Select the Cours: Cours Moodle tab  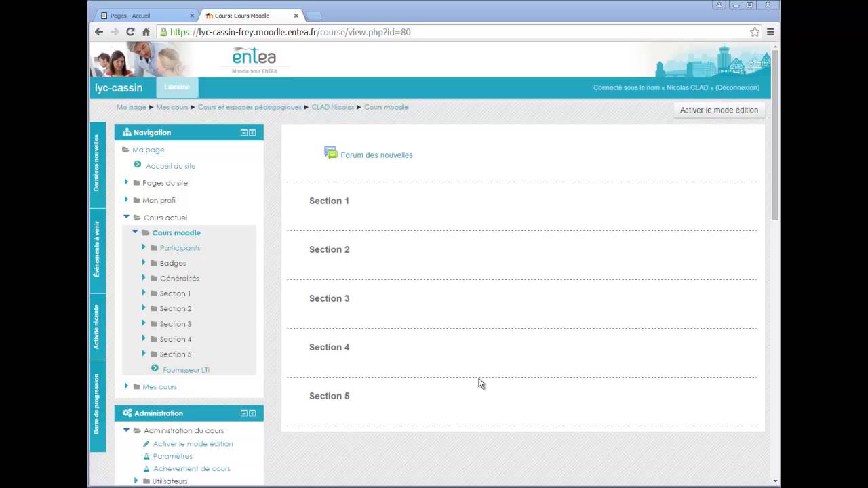pyautogui.click(x=250, y=16)
